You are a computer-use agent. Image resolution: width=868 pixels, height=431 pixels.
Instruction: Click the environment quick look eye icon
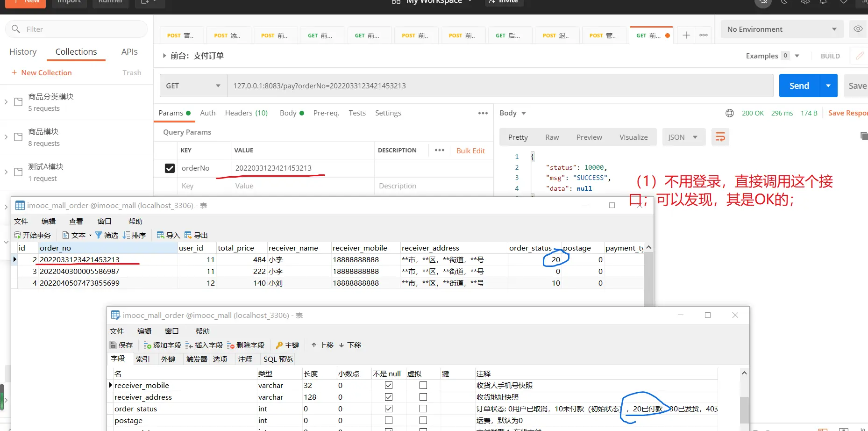pos(858,29)
